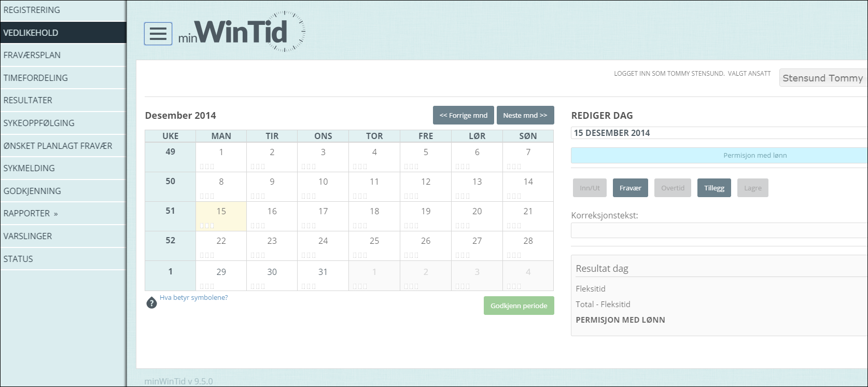
Task: Select December 28 in the calendar
Action: [528, 246]
